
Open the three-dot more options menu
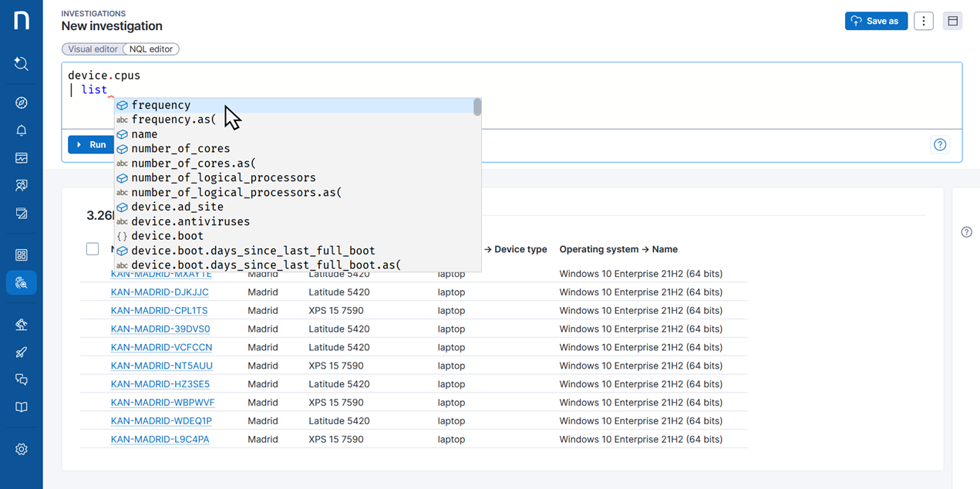coord(923,21)
